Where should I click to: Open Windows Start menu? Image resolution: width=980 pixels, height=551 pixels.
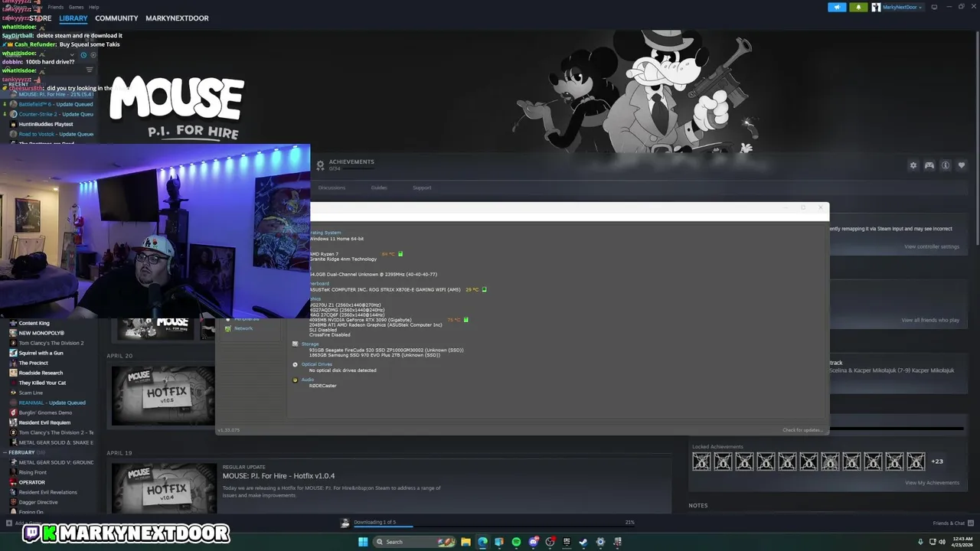[363, 542]
